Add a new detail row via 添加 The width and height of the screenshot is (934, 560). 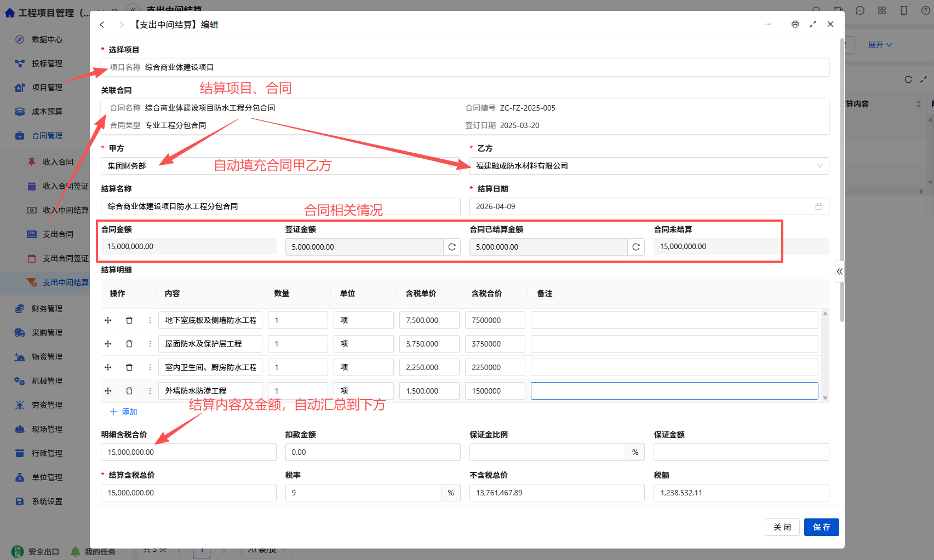[124, 412]
